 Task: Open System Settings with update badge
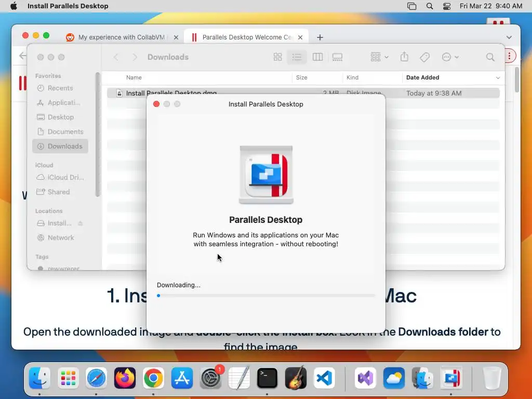click(x=211, y=378)
